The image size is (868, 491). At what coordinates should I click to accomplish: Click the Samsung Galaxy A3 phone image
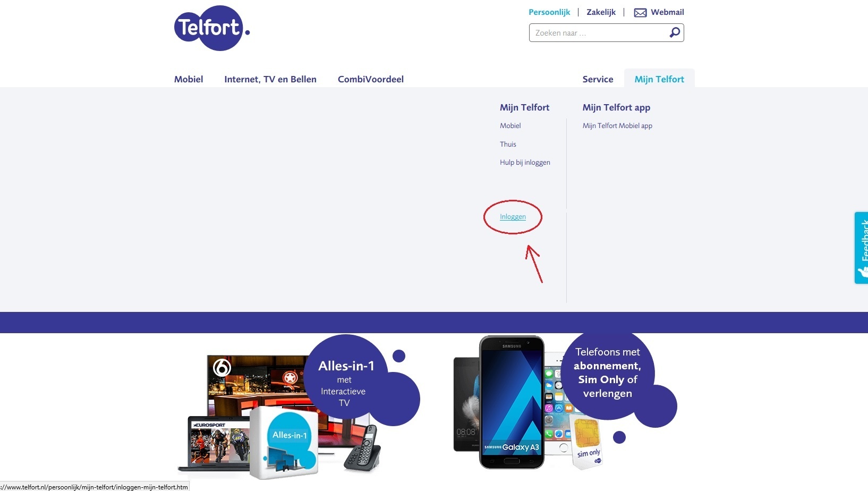pos(512,402)
